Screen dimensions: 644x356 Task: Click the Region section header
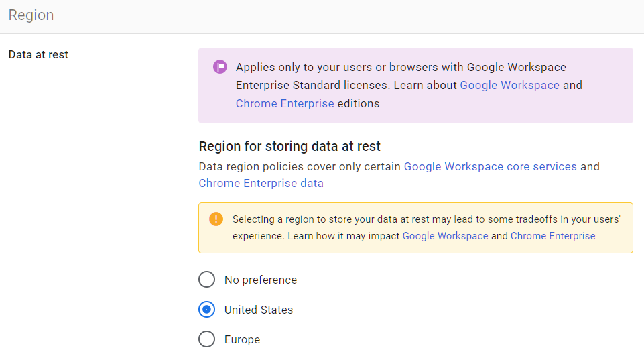[31, 15]
